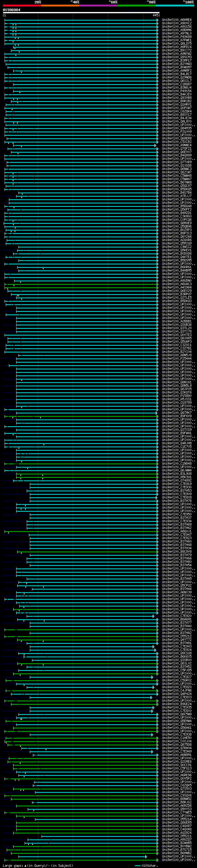Select hit label UniRef100_A2BDB1

(177, 321)
